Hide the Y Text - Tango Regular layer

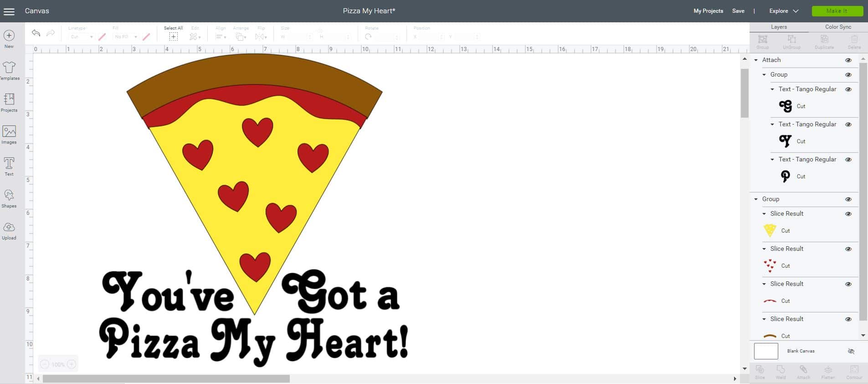click(848, 125)
